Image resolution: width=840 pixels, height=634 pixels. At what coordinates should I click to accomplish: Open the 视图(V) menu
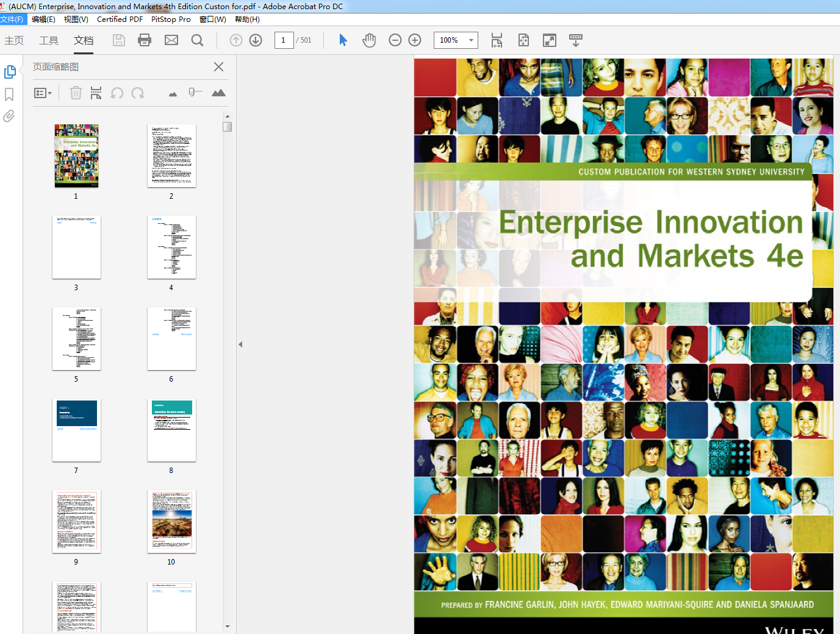click(76, 20)
